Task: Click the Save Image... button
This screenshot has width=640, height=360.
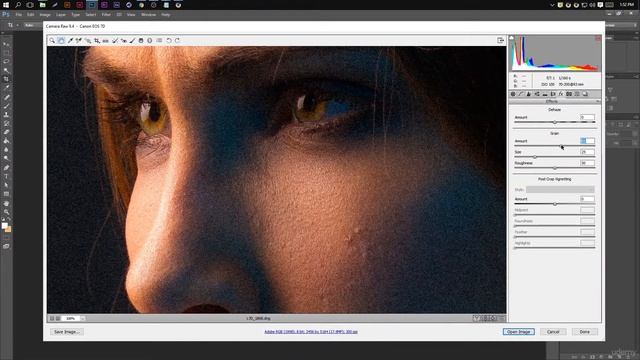Action: [x=67, y=332]
